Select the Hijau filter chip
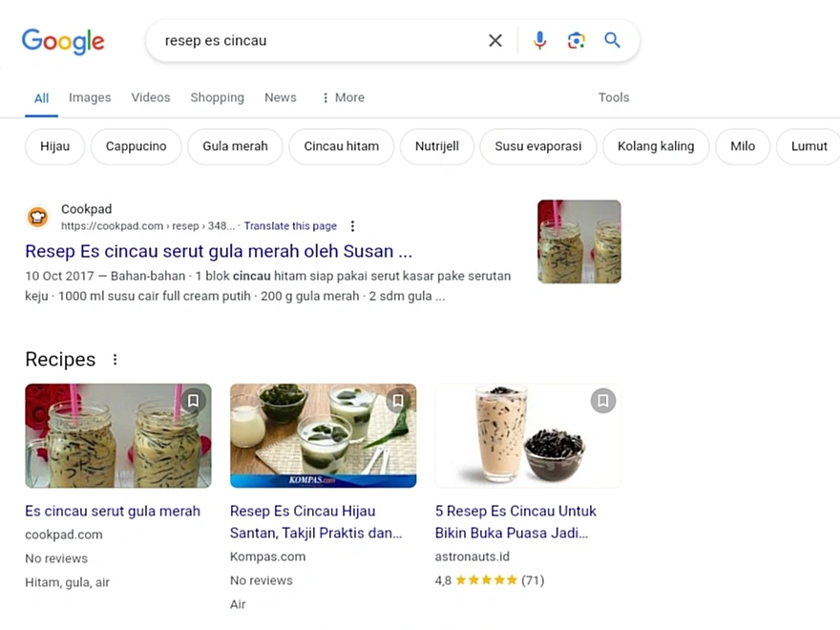840x630 pixels. click(x=54, y=146)
